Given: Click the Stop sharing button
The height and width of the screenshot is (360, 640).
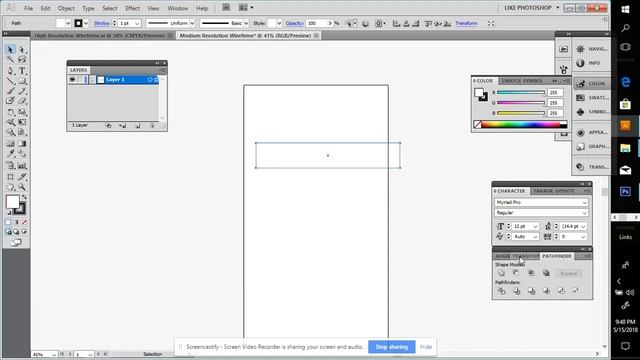Looking at the screenshot, I should 391,347.
